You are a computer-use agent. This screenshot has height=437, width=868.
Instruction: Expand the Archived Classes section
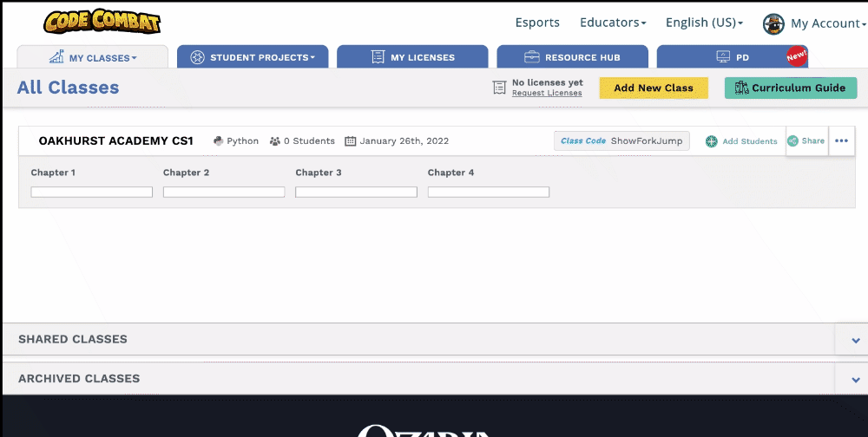pyautogui.click(x=434, y=379)
